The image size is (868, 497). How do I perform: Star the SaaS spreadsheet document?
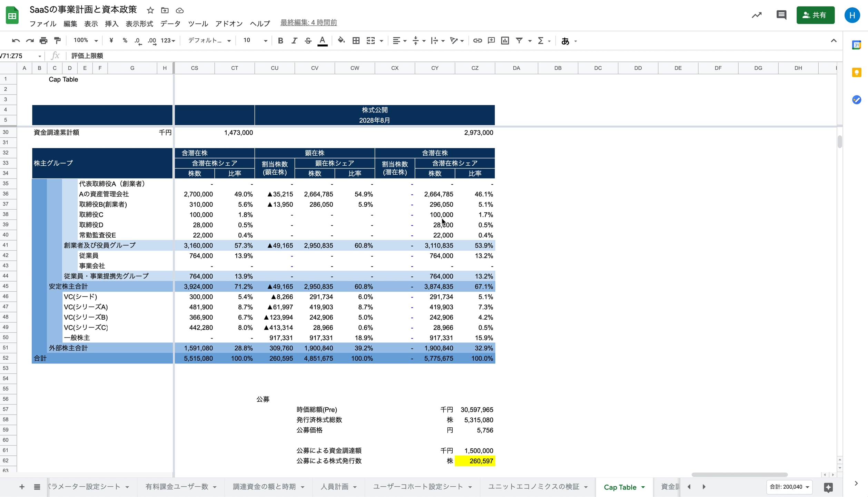(150, 10)
